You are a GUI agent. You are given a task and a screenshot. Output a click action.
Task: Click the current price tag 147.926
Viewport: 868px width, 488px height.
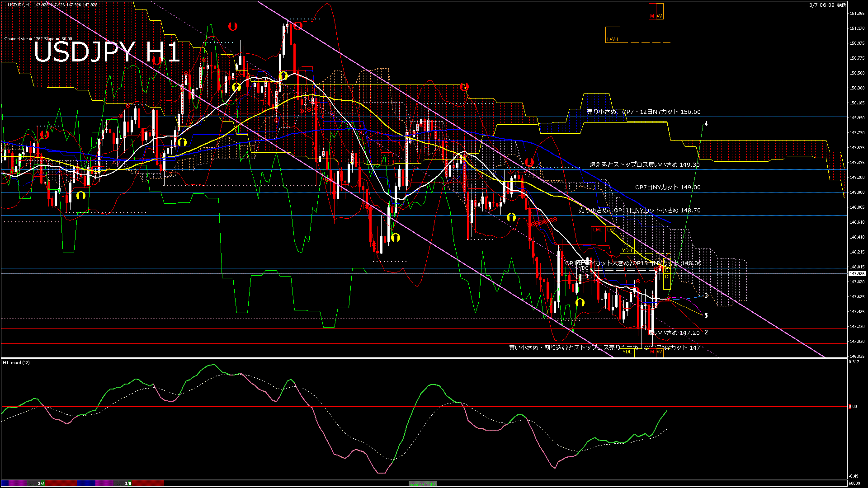coord(857,274)
